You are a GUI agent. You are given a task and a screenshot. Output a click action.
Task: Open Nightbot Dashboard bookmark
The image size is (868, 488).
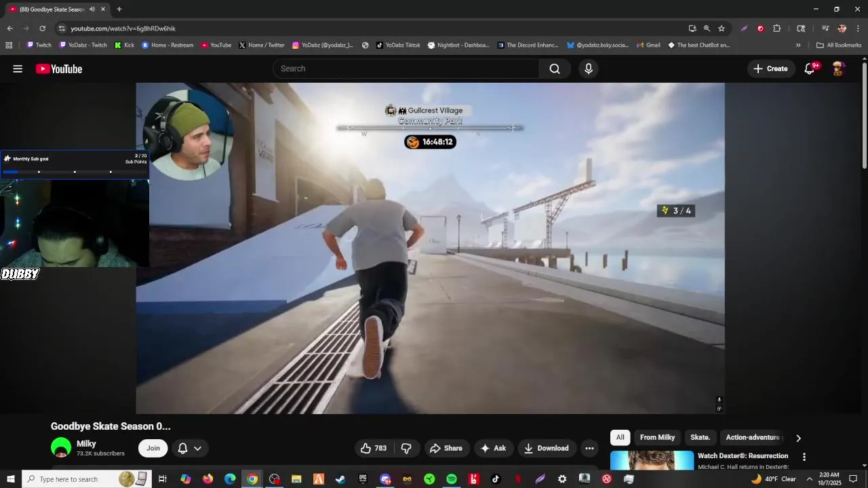458,45
